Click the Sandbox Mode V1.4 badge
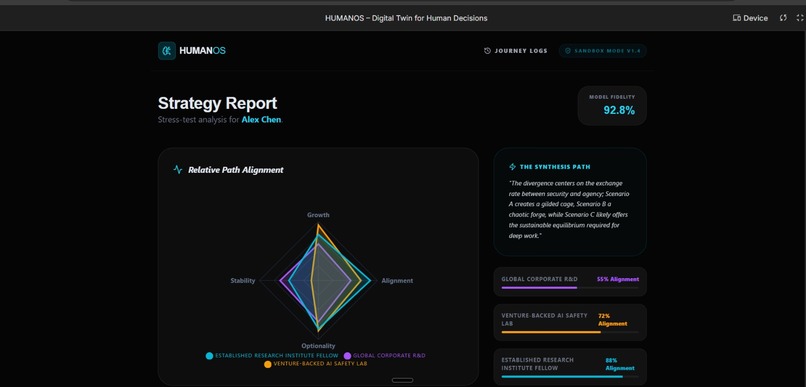The image size is (806, 387). pos(602,51)
